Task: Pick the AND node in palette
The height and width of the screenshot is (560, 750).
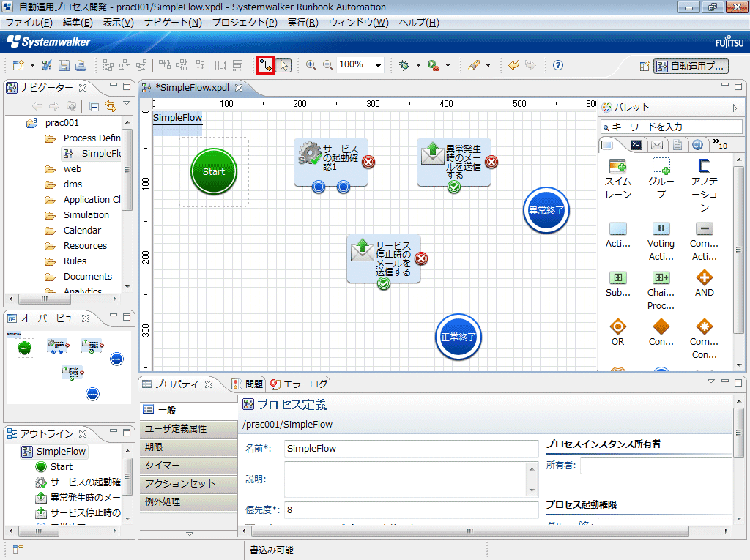Action: click(x=704, y=283)
